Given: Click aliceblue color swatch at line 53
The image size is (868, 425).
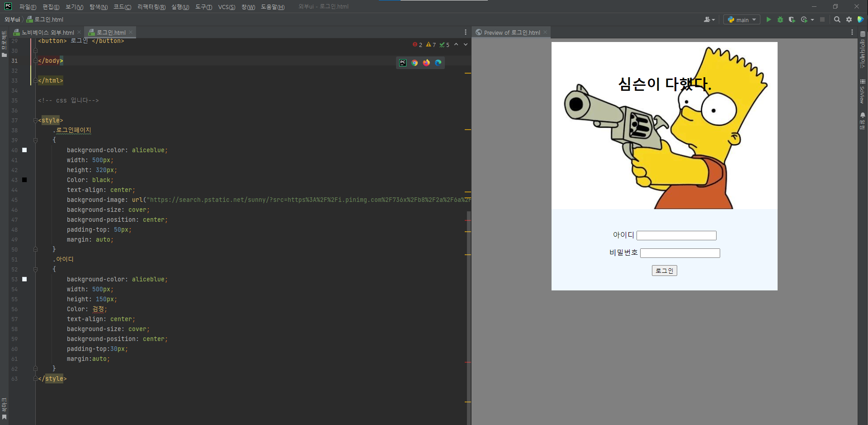Looking at the screenshot, I should click(24, 279).
